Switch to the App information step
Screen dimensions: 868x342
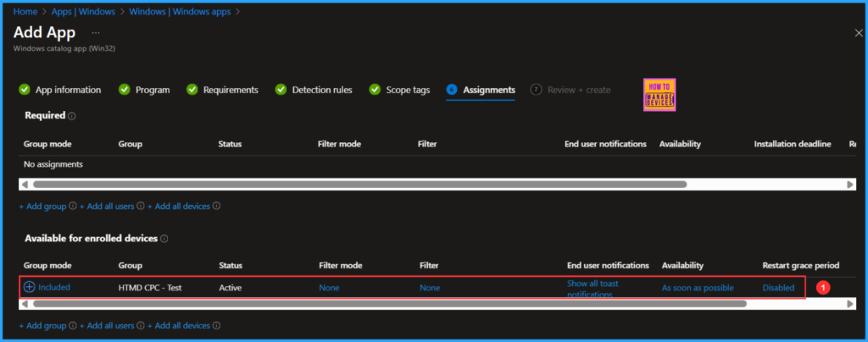pos(68,90)
